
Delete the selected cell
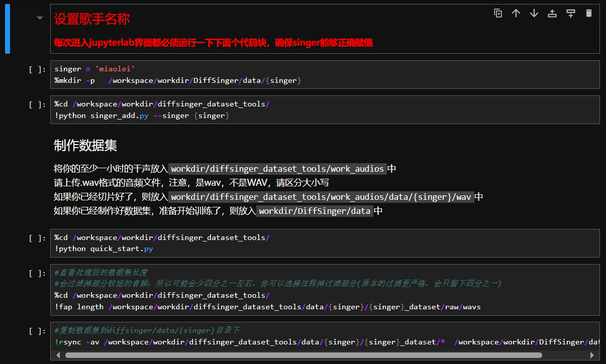click(589, 14)
